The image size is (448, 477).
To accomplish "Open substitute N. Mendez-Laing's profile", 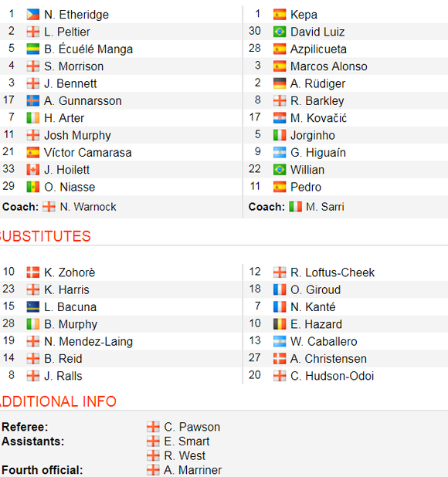I will tap(88, 341).
